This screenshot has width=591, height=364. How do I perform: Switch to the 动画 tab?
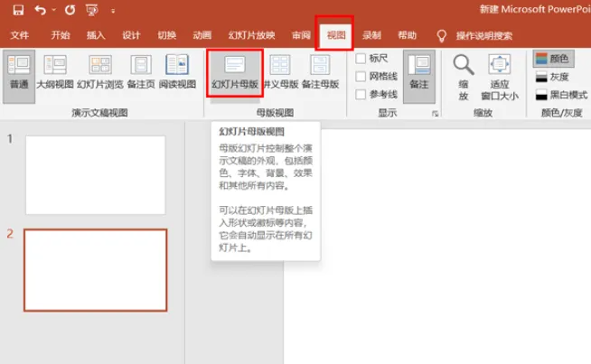coord(202,35)
